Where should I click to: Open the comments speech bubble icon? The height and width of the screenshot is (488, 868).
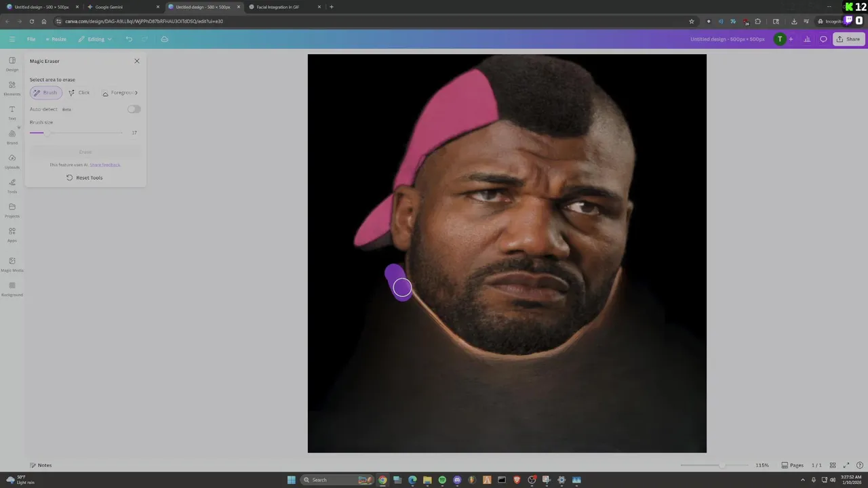[823, 39]
